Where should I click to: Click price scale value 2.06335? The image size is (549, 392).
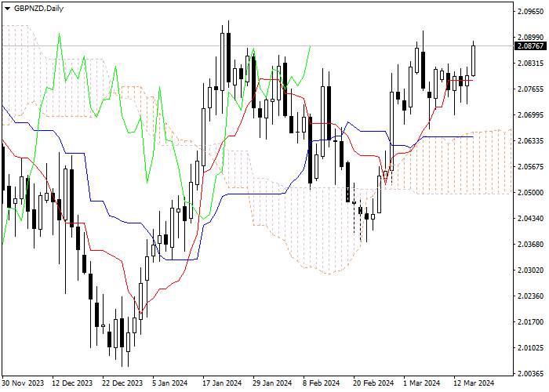(530, 140)
